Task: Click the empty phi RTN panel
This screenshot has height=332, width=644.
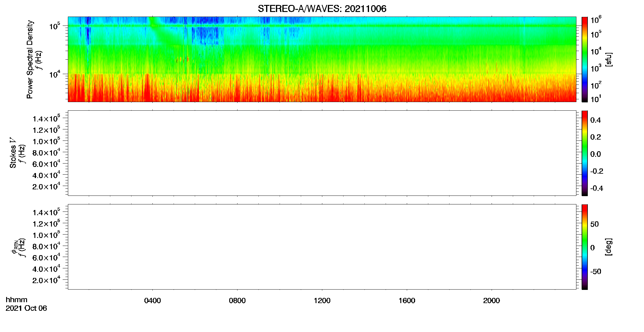Action: [x=322, y=247]
